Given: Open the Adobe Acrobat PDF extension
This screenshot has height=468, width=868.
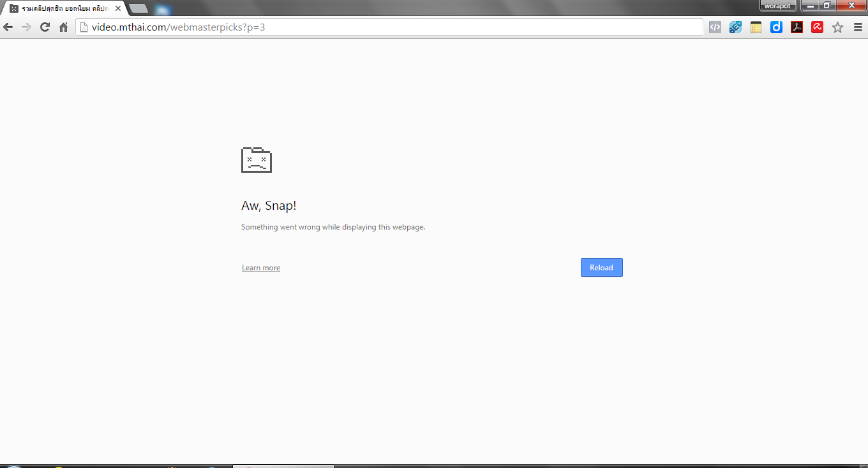Looking at the screenshot, I should [797, 27].
